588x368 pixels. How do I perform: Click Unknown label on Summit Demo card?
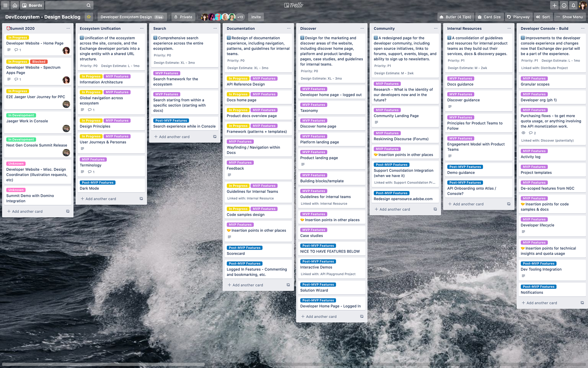(x=16, y=190)
